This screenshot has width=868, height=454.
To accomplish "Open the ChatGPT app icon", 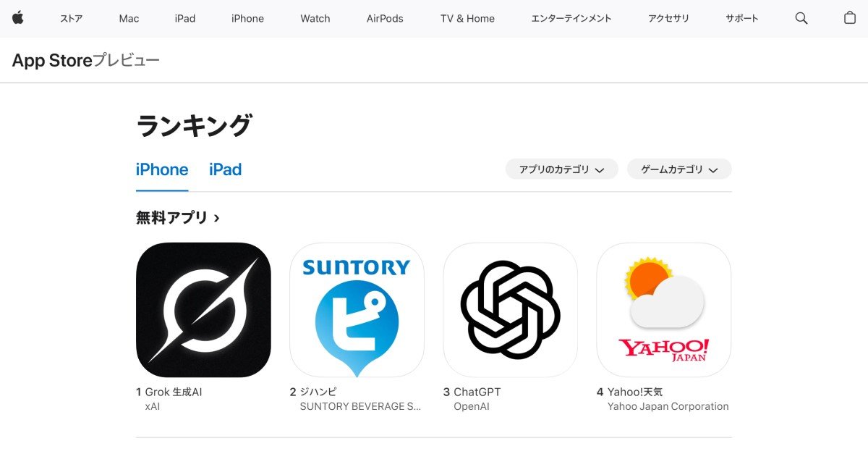I will (x=510, y=310).
